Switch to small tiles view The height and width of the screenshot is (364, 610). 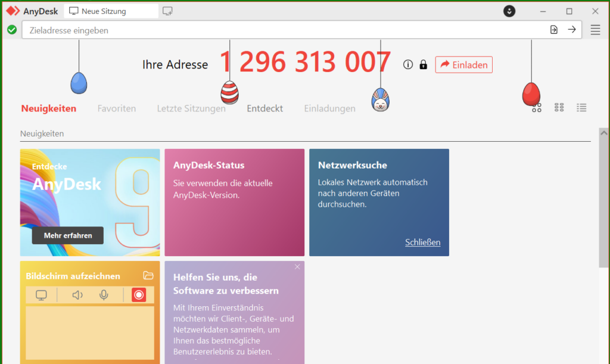point(559,108)
